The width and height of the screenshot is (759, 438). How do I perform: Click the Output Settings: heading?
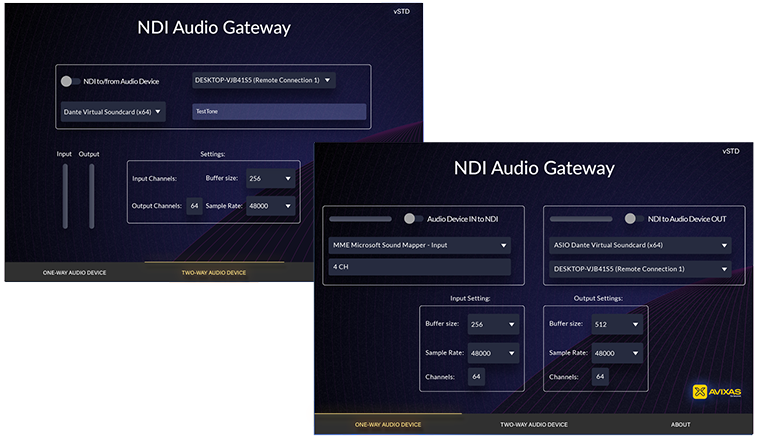tap(598, 298)
